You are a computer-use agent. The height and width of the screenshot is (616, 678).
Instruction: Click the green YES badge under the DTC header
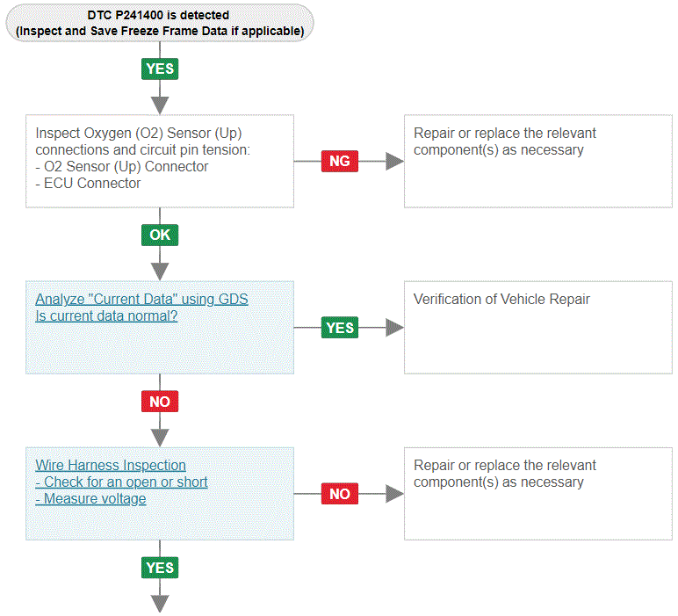[x=160, y=69]
